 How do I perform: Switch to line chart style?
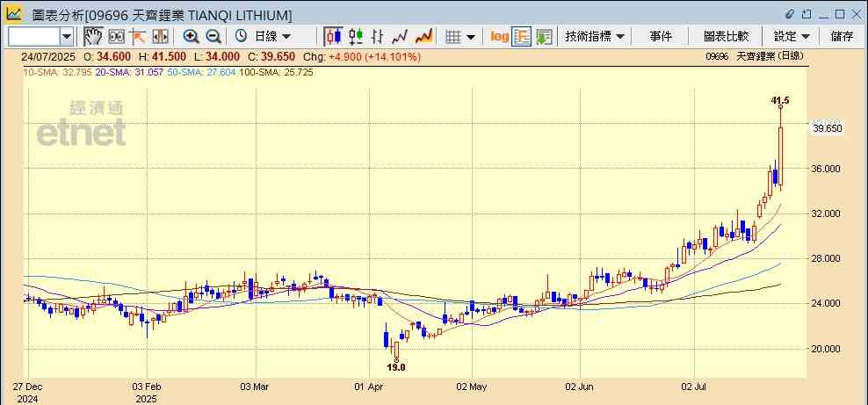[x=400, y=37]
